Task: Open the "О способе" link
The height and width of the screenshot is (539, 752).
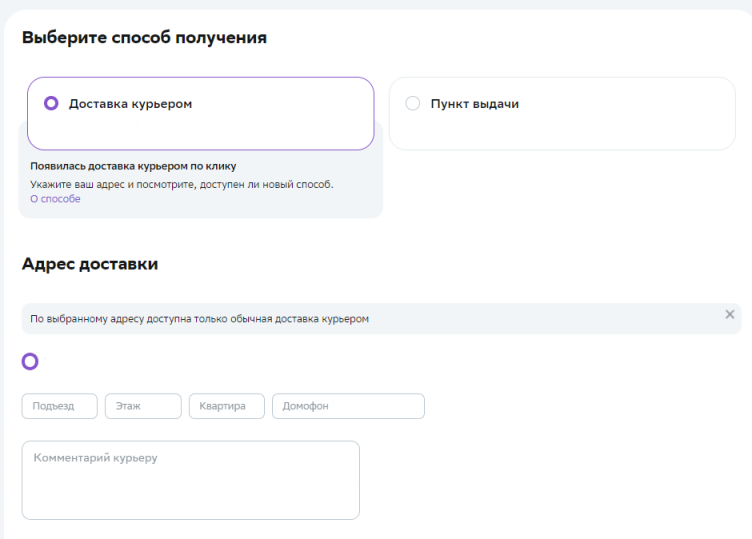Action: tap(55, 199)
